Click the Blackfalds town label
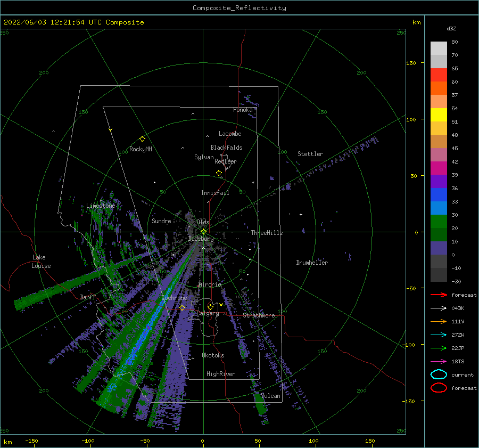 (x=226, y=148)
